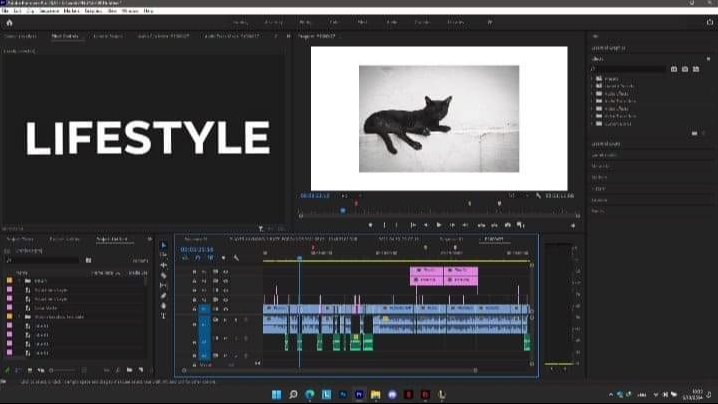This screenshot has height=404, width=718.
Task: Open the Window menu
Action: click(131, 11)
